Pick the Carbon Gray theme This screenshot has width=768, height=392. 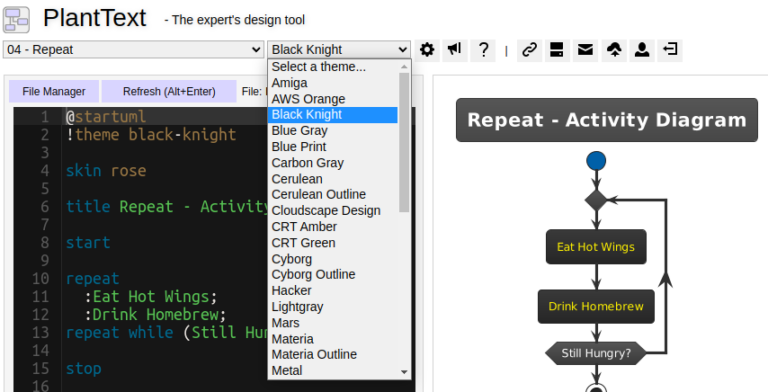[333, 163]
